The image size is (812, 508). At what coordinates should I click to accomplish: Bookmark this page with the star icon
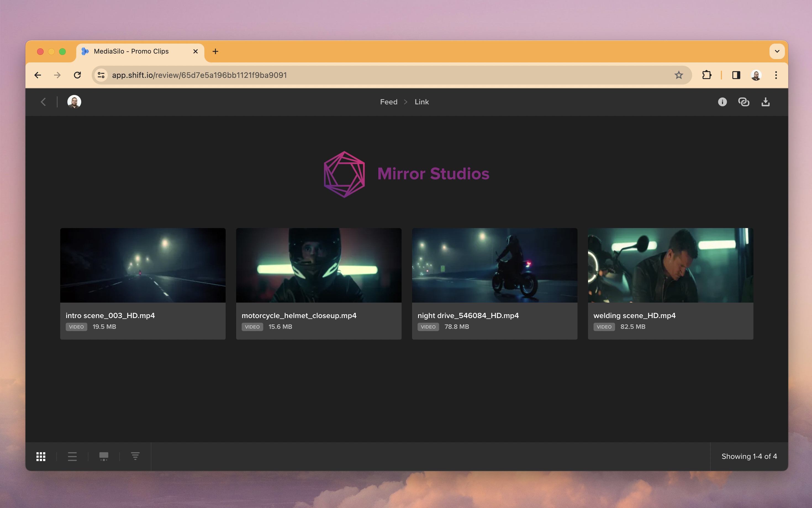[x=679, y=75]
